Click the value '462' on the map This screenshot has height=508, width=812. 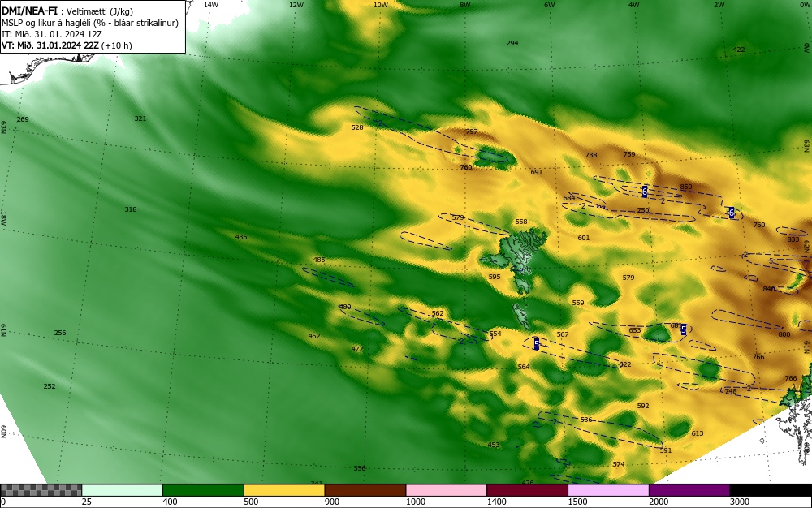click(x=314, y=336)
